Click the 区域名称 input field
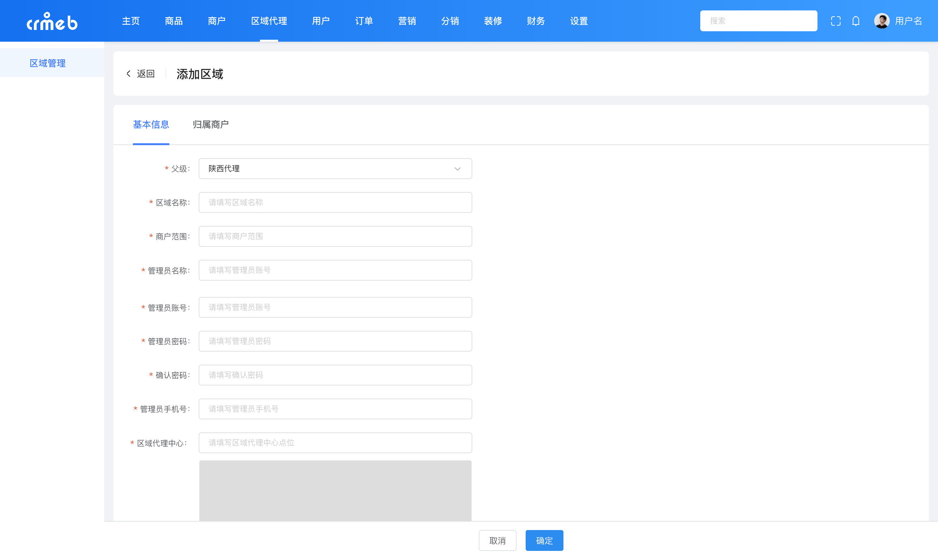The image size is (938, 560). tap(335, 202)
